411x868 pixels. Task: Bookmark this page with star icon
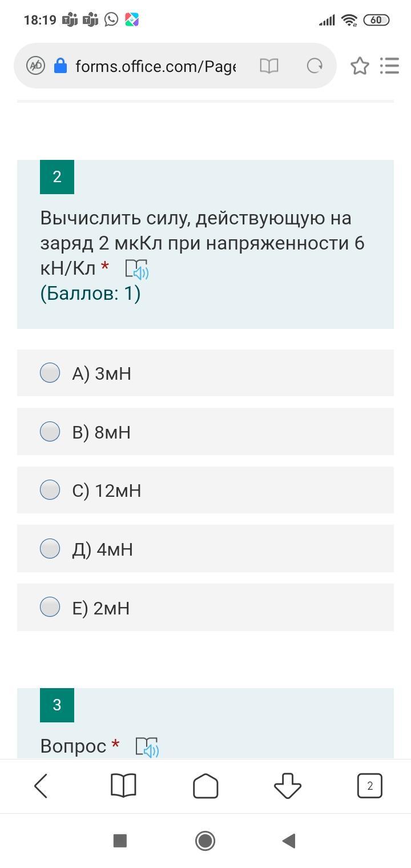(x=360, y=66)
